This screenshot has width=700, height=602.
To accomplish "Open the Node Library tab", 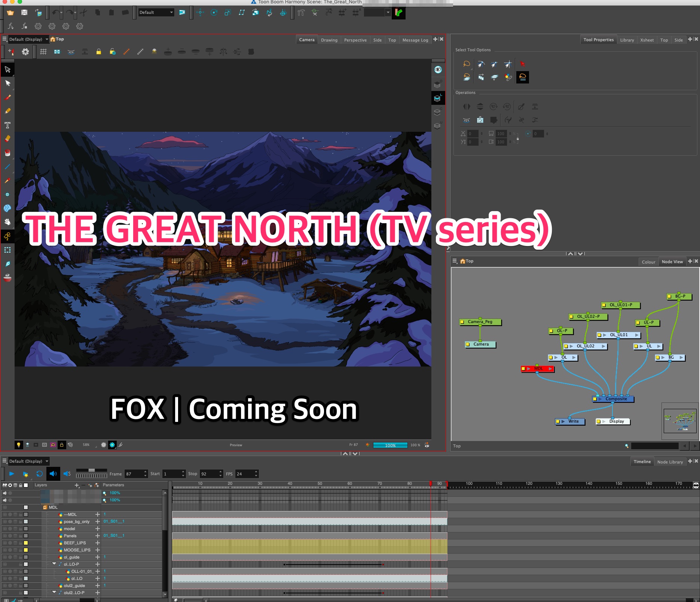I will (670, 462).
